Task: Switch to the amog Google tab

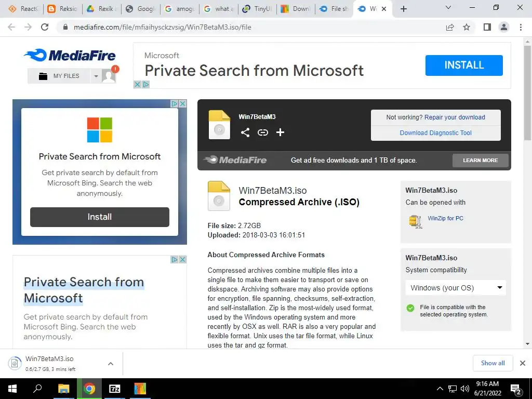Action: coord(179,9)
